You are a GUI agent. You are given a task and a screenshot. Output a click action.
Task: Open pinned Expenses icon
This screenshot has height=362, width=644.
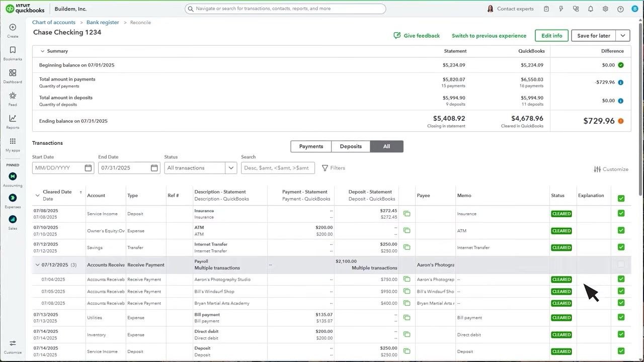[13, 198]
